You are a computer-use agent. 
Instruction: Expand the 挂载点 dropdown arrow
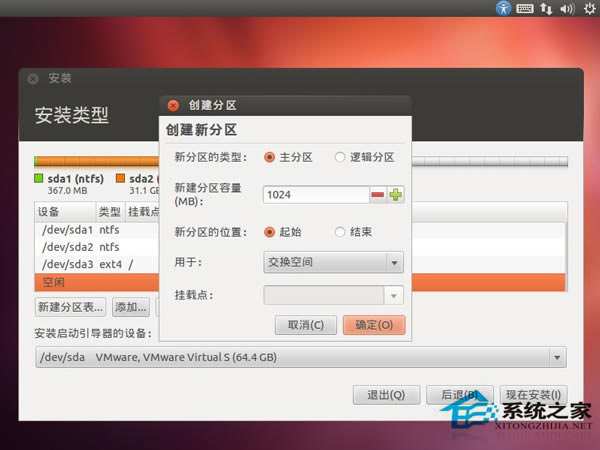(394, 295)
